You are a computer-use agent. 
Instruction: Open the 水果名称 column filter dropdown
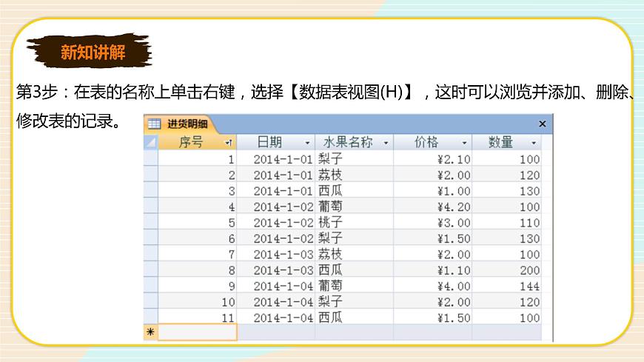tap(386, 143)
